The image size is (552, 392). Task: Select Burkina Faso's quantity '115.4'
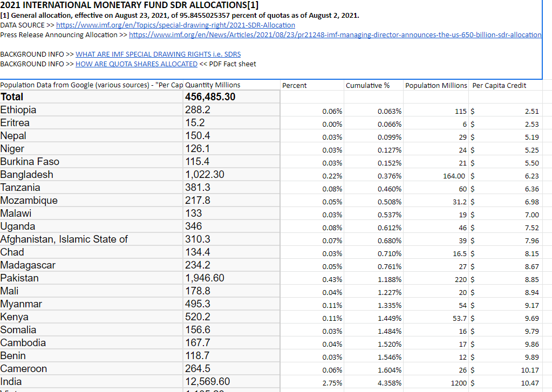(231, 162)
